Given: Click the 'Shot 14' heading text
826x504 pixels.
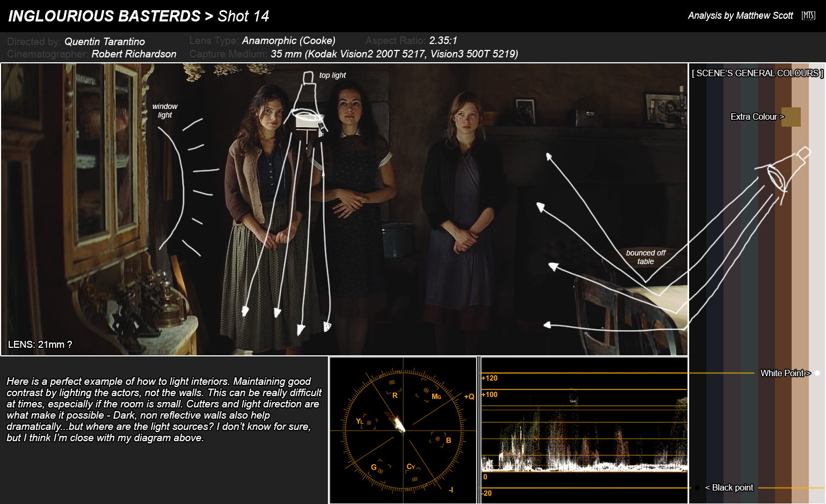Looking at the screenshot, I should tap(243, 16).
